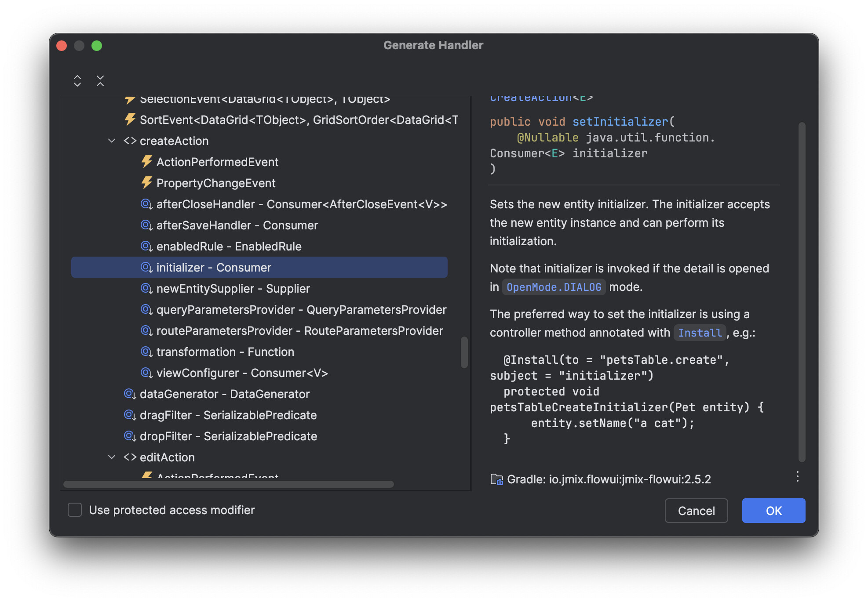Click the install icon beside routeParametersProvider
868x602 pixels.
tap(146, 331)
